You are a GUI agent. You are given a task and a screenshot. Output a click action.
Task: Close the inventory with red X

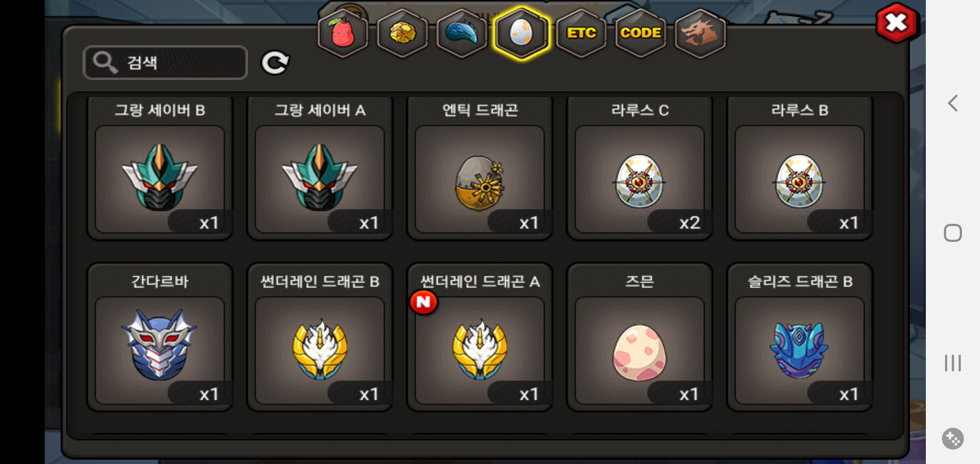point(896,23)
